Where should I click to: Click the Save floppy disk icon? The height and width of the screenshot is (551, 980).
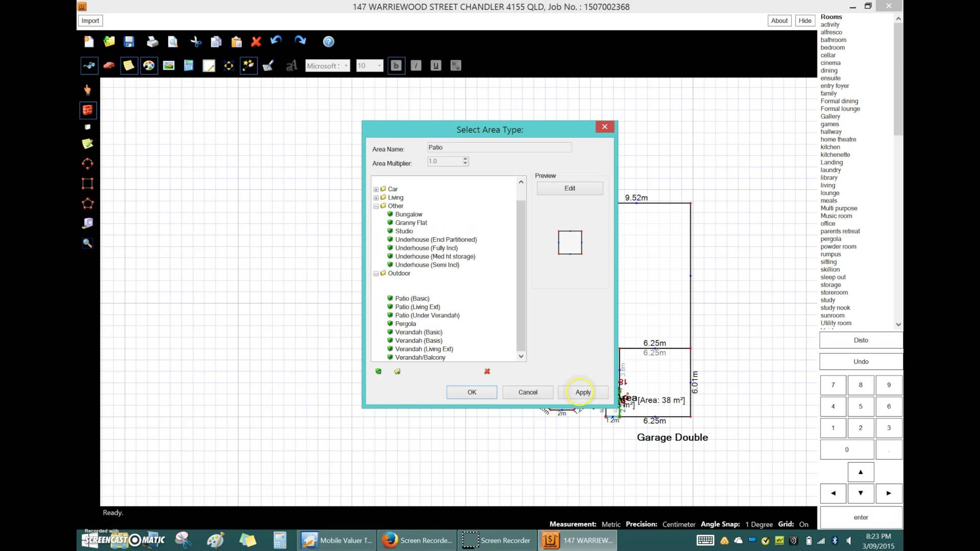click(129, 42)
